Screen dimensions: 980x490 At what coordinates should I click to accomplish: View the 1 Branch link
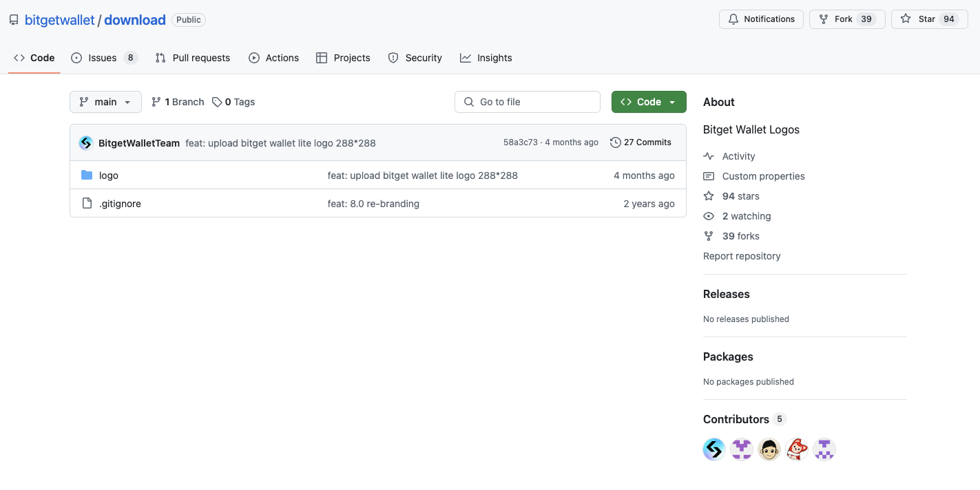(178, 102)
